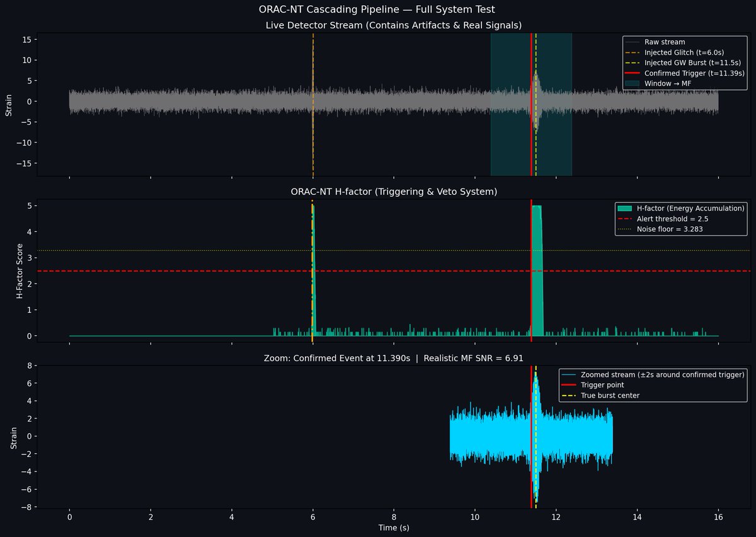
Task: Click the 'Time (s)' axis label
Action: [395, 528]
